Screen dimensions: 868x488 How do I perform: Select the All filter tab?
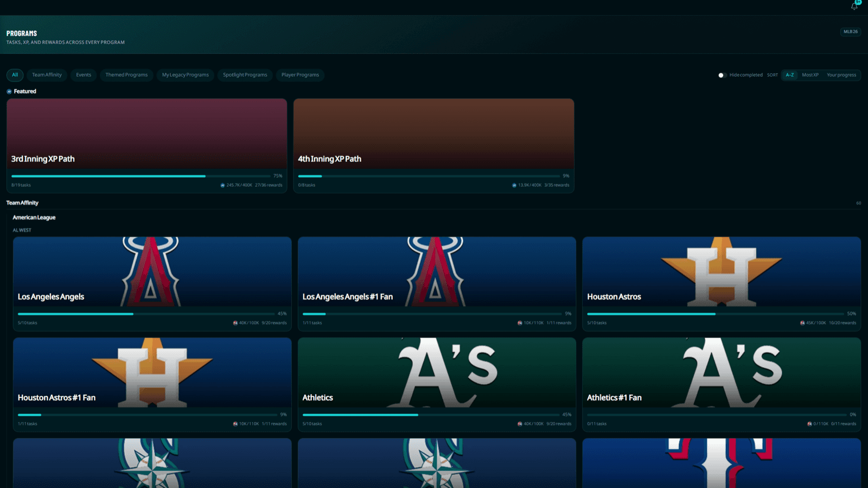pos(15,75)
